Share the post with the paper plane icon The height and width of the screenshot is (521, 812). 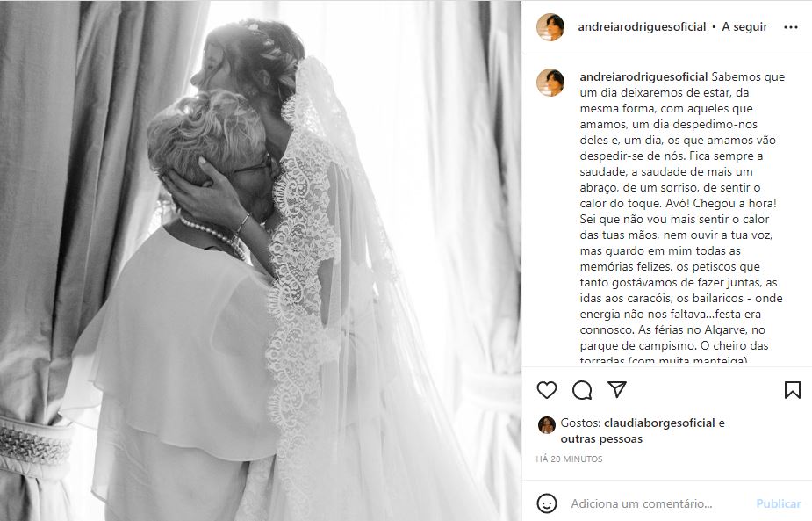(617, 389)
